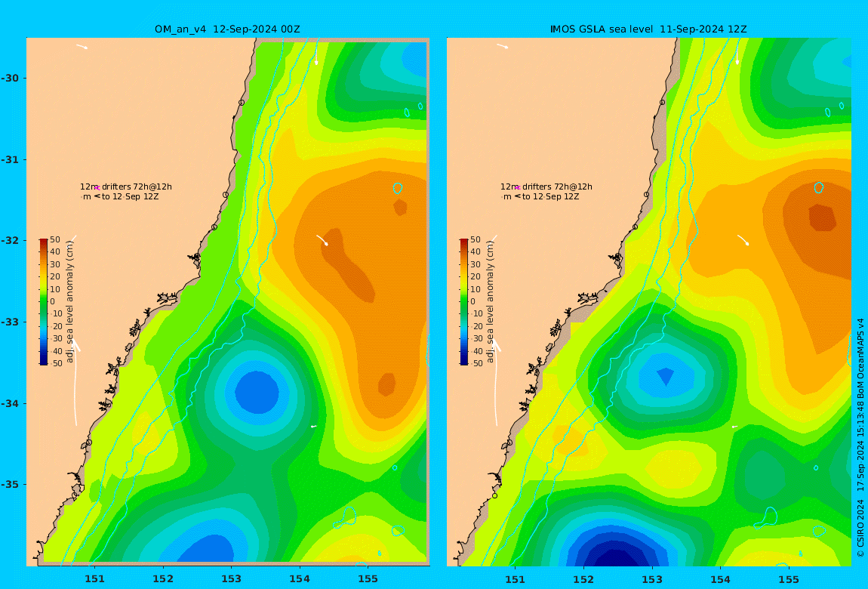Click the dark blue eddy center in left map

click(257, 391)
